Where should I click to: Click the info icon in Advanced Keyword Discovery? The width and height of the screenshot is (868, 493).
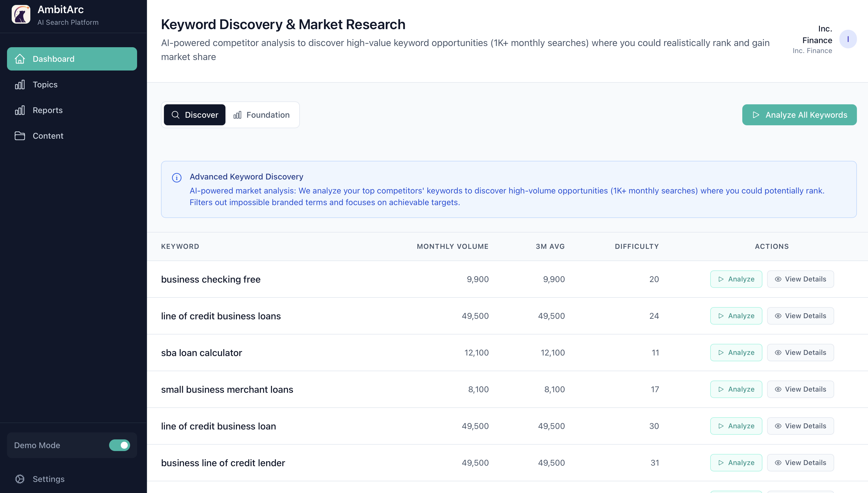click(176, 177)
